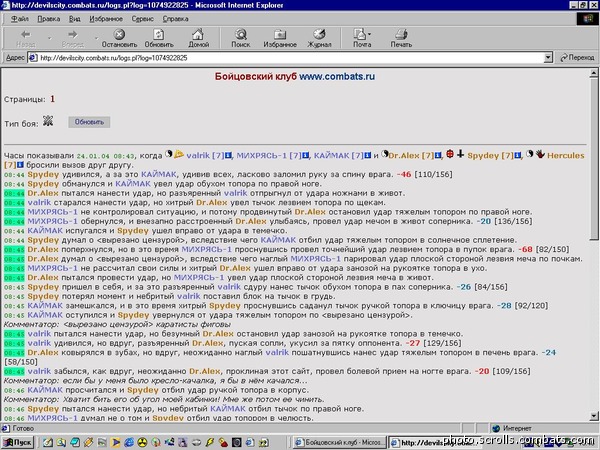Click Комментатор line about каратисты фиговы
Screen dimensions: 600x450
click(x=117, y=324)
